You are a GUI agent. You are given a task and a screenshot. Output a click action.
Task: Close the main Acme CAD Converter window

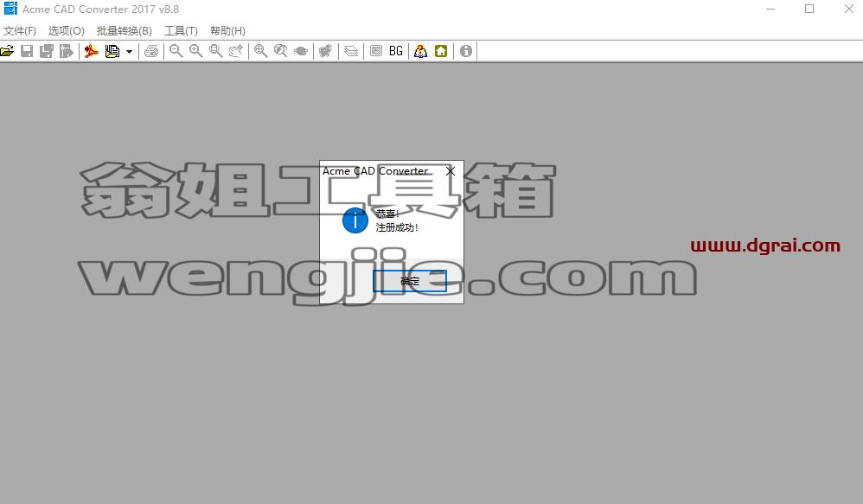[848, 9]
